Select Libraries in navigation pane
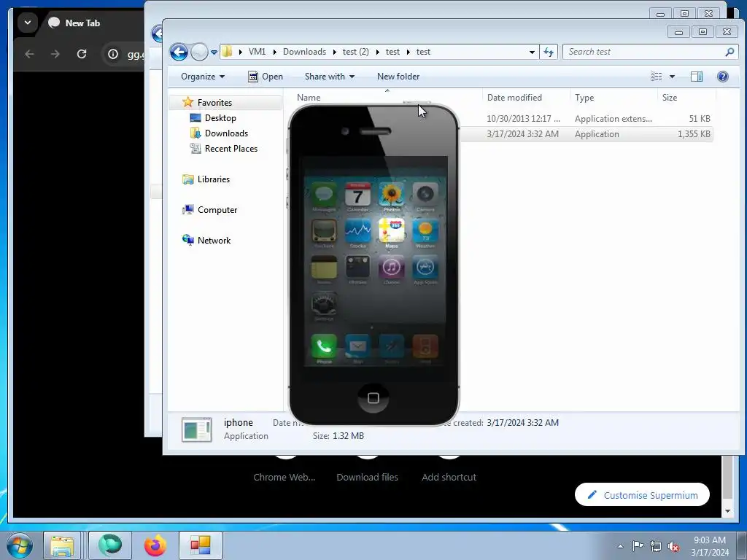The image size is (747, 560). 214,179
